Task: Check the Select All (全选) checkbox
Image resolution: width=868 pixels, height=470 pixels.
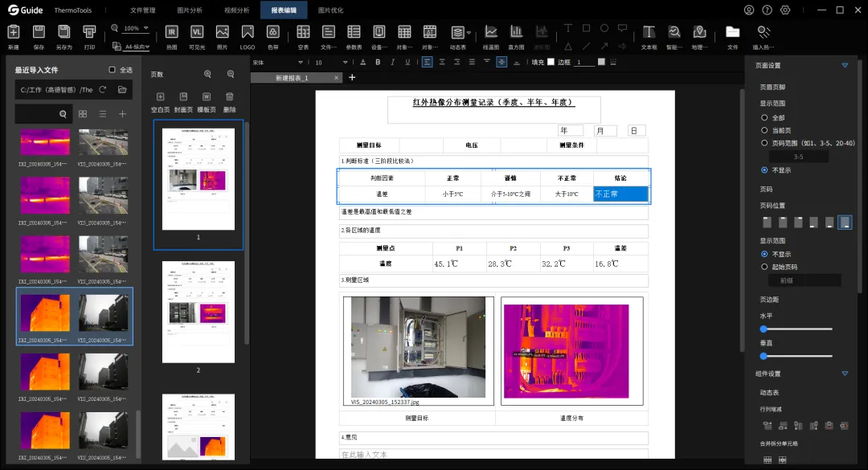Action: (x=112, y=70)
